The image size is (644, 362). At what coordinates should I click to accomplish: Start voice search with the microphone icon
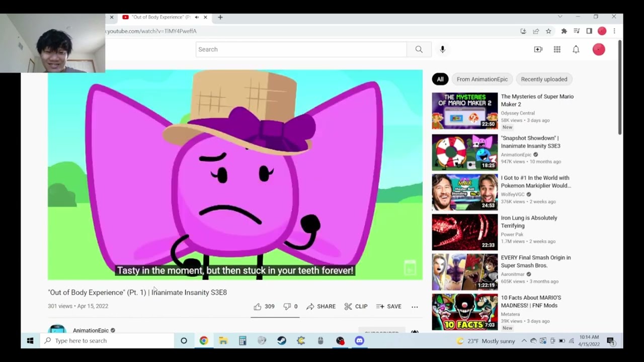(442, 49)
